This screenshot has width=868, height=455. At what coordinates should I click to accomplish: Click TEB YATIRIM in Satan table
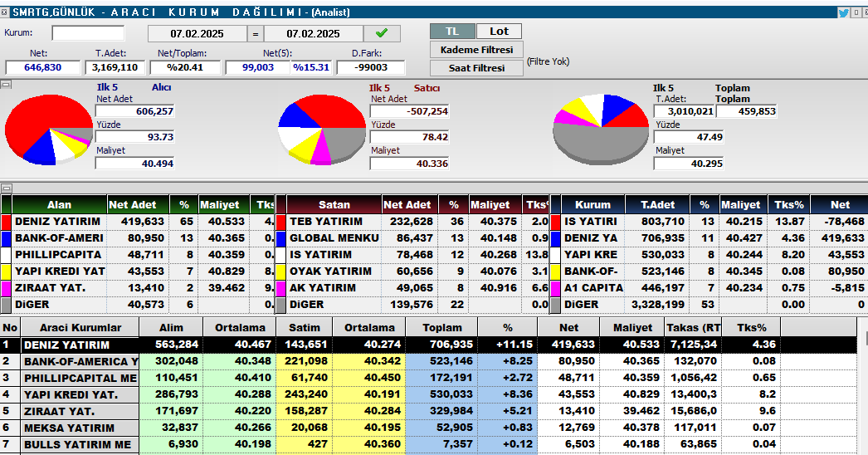[x=326, y=221]
